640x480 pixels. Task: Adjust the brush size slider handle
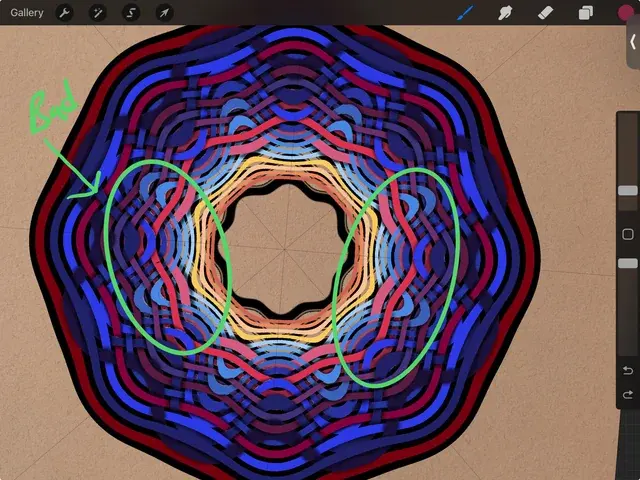point(628,190)
